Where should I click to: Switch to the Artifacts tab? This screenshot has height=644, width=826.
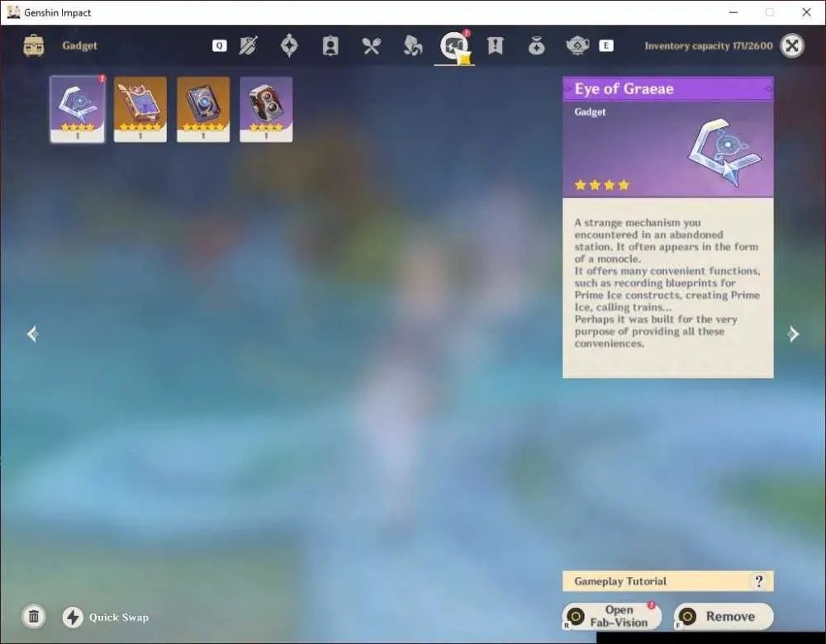tap(289, 45)
